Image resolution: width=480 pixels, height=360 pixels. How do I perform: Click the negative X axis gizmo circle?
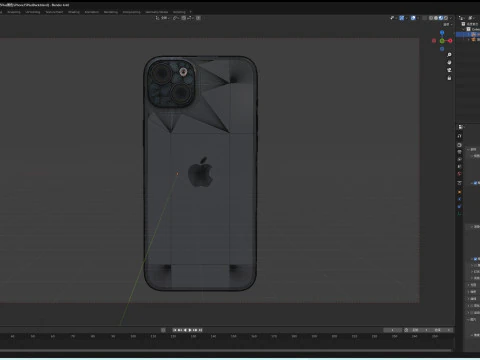click(x=434, y=41)
